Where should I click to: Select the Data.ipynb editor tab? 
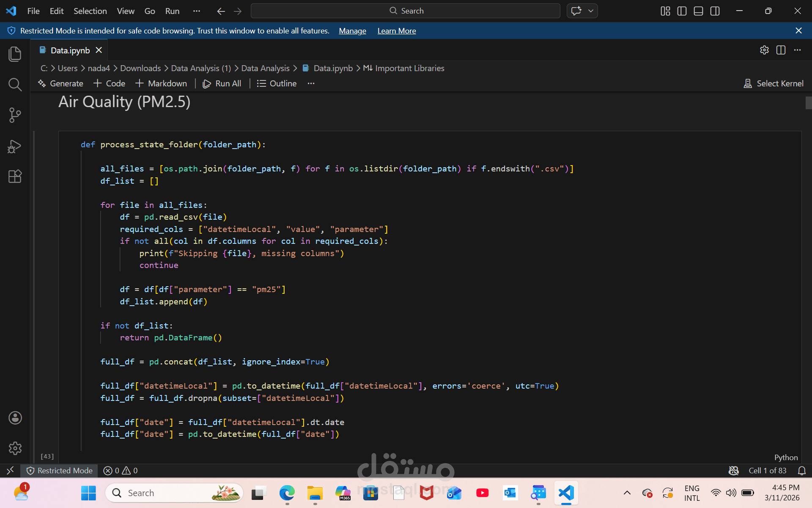tap(70, 50)
